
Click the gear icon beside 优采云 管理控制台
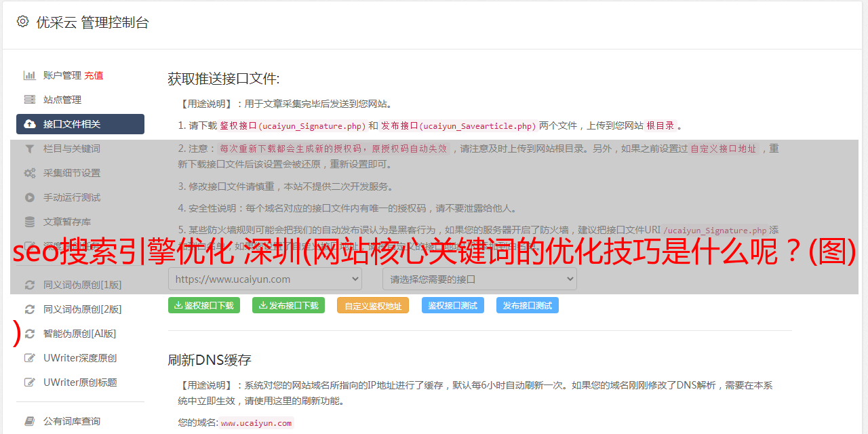(x=22, y=22)
